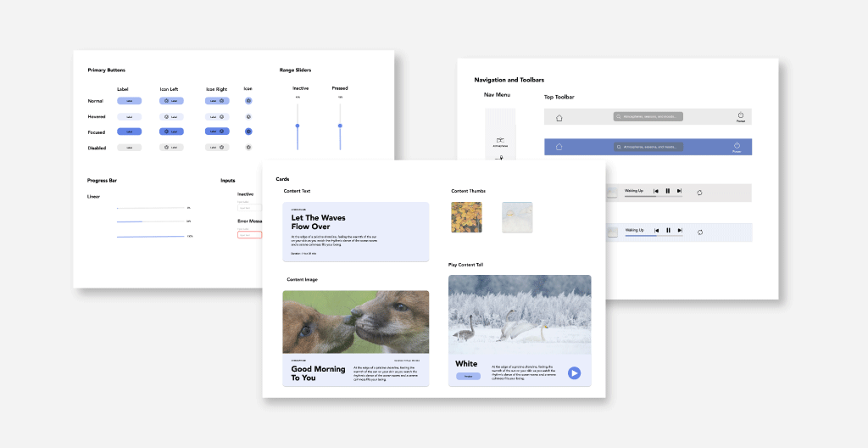Skip to next track in the gray player bar
This screenshot has height=448, width=868.
679,192
